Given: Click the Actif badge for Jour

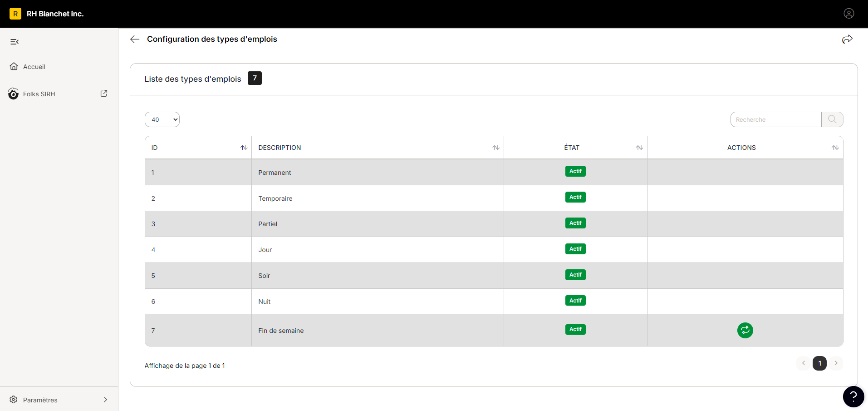Looking at the screenshot, I should [x=575, y=249].
